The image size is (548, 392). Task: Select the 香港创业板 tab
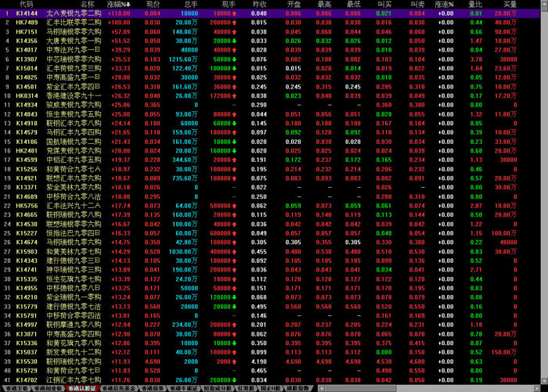pyautogui.click(x=48, y=388)
